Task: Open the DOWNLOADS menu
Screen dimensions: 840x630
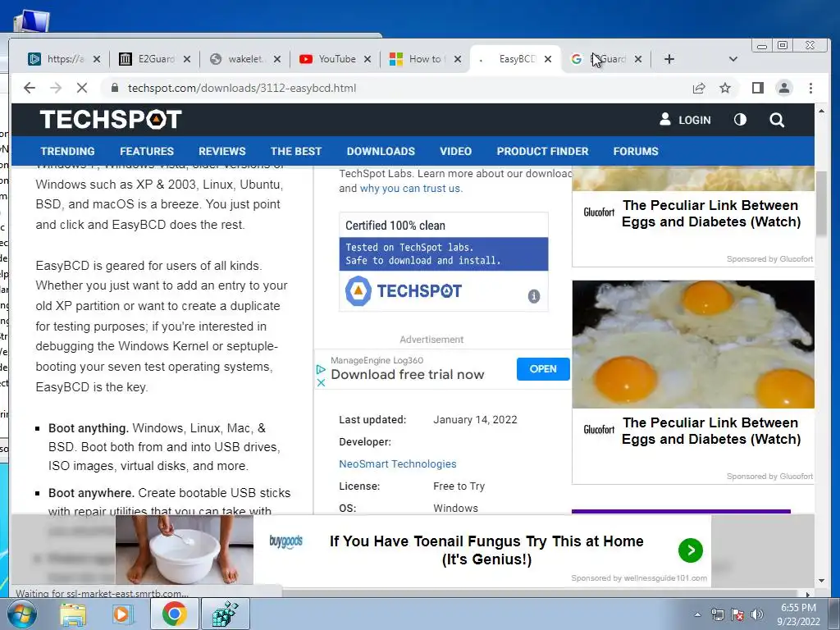Action: click(x=381, y=151)
